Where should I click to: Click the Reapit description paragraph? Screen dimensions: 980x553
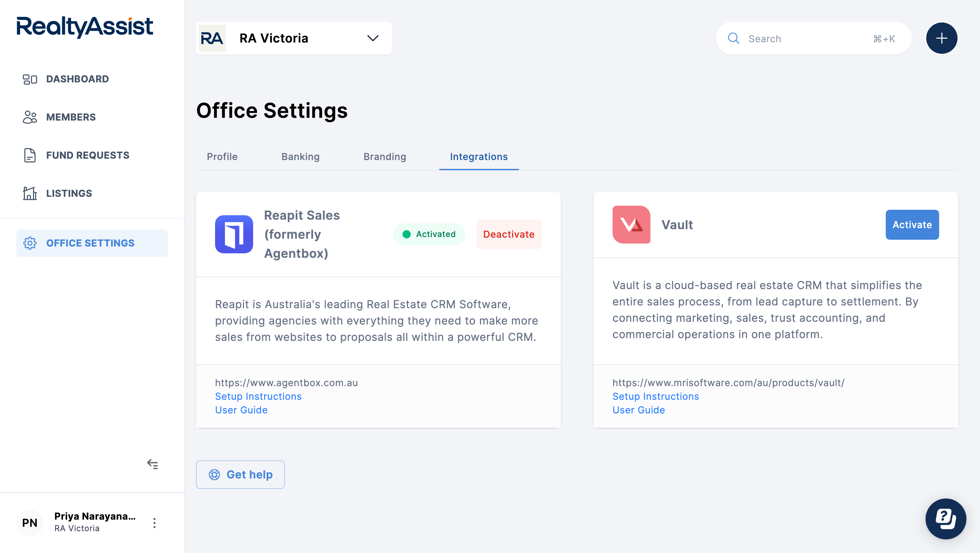click(377, 321)
